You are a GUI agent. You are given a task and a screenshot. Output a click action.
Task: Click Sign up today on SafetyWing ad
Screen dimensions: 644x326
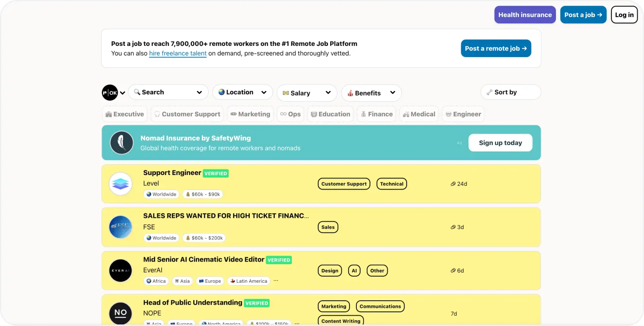click(x=500, y=143)
